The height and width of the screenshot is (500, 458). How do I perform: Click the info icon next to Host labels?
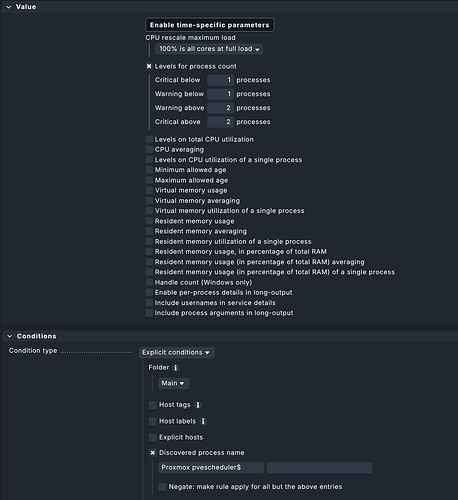pos(203,421)
